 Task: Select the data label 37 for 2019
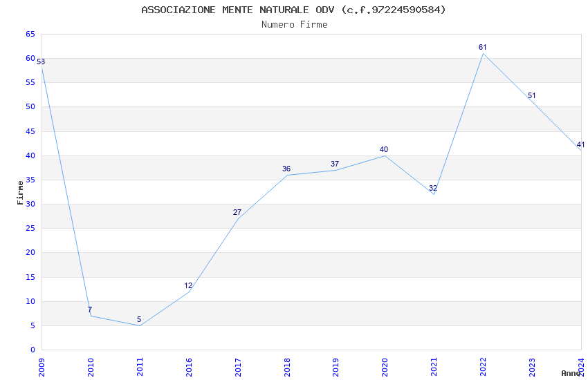pyautogui.click(x=335, y=164)
